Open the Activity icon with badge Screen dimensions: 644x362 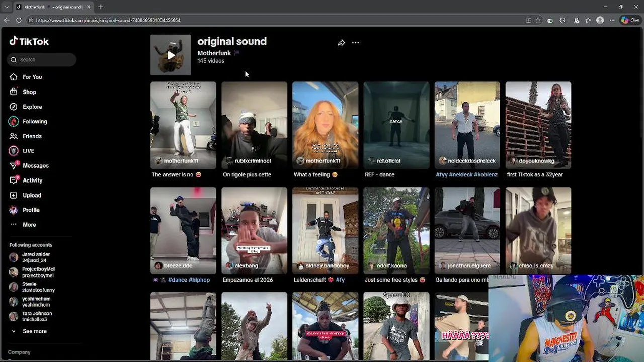(x=14, y=180)
